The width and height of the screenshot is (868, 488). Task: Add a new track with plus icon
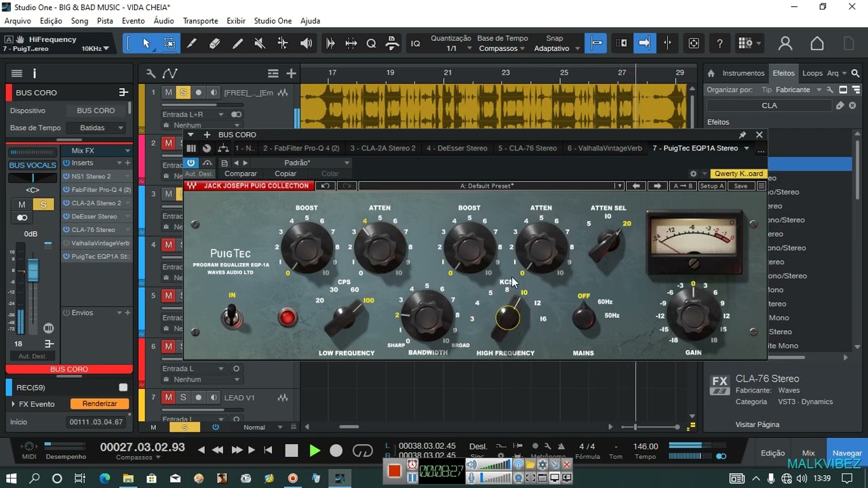coord(291,73)
